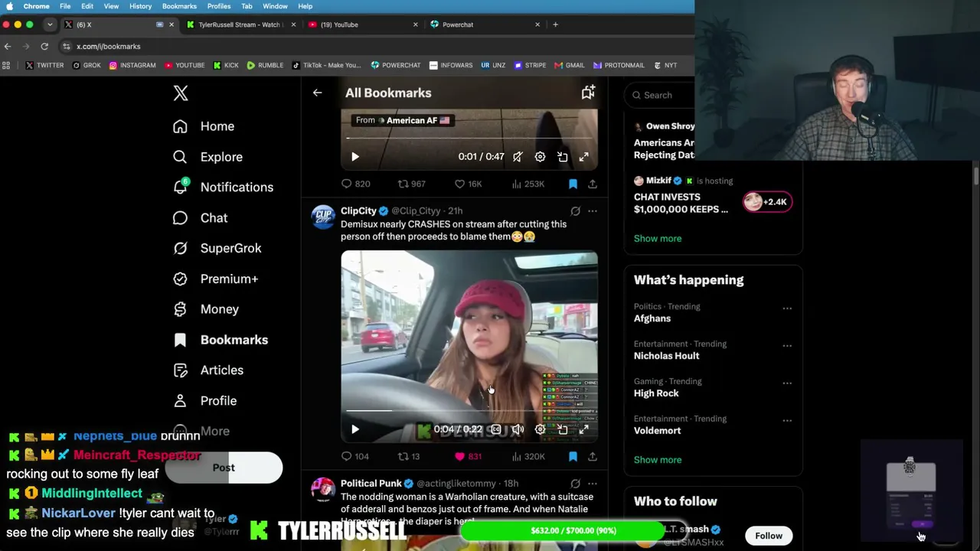Viewport: 980px width, 551px height.
Task: Switch to the Powerchat browser tab
Action: pyautogui.click(x=485, y=24)
